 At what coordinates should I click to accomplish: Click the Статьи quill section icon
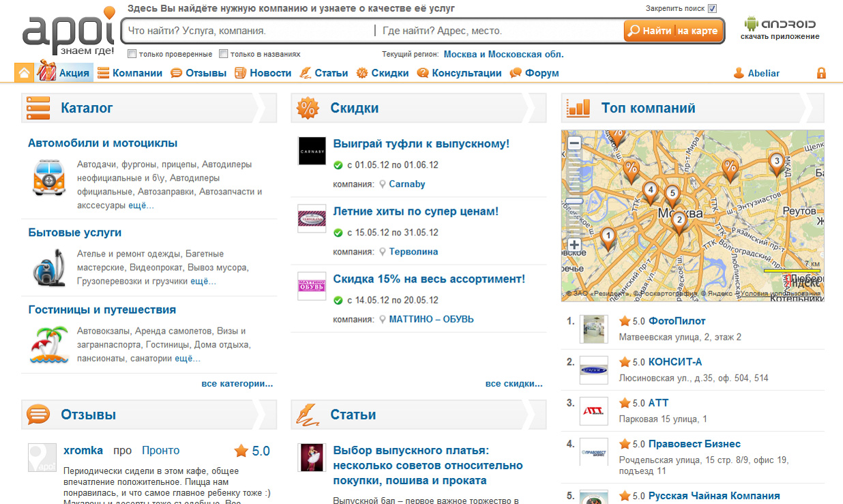pos(308,414)
